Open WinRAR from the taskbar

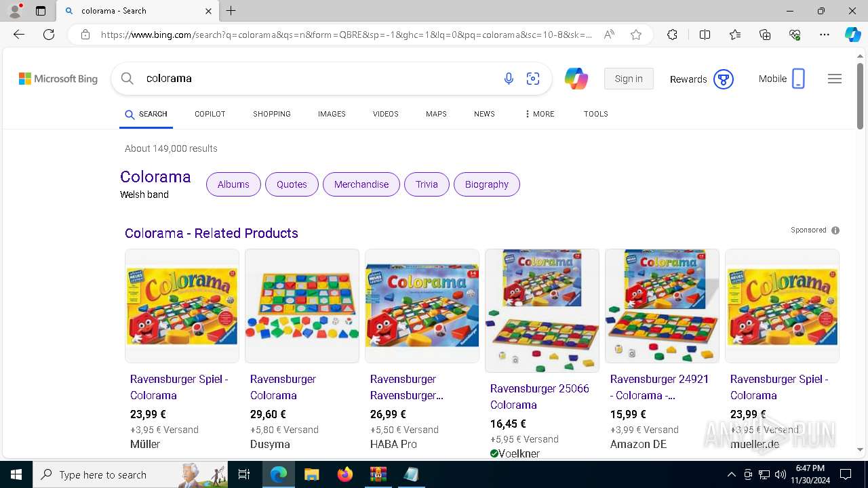pyautogui.click(x=378, y=474)
